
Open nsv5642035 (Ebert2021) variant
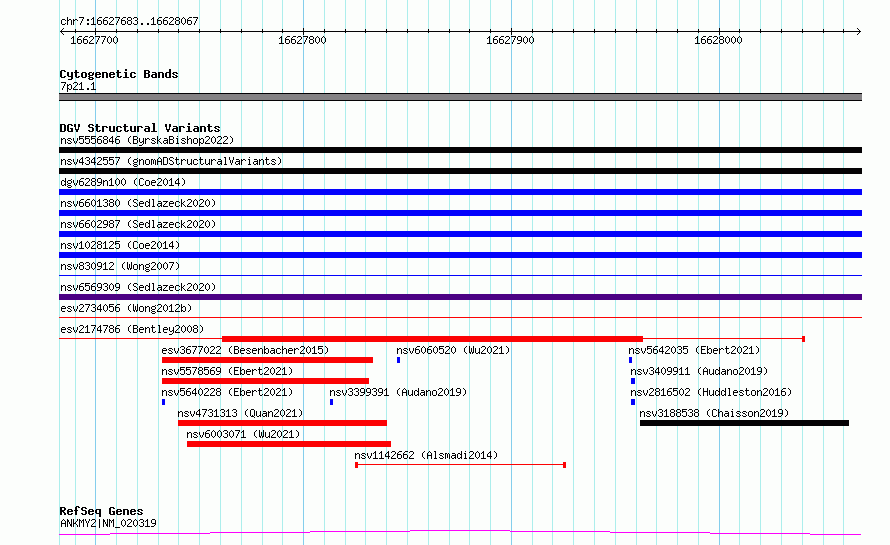[x=694, y=350]
